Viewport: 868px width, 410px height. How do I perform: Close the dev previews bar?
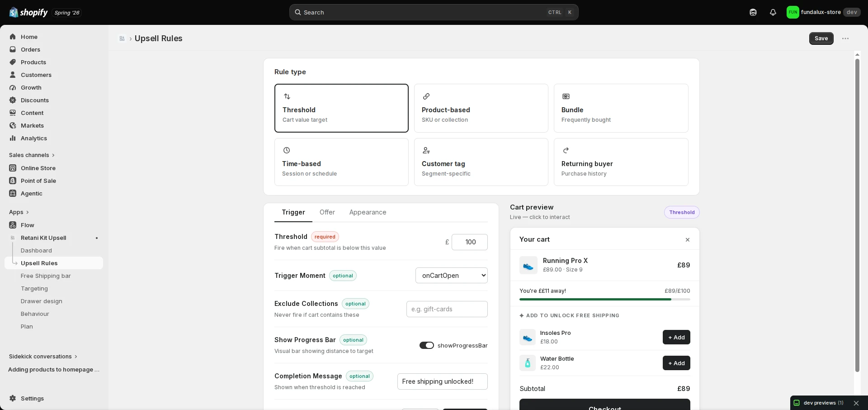click(856, 403)
